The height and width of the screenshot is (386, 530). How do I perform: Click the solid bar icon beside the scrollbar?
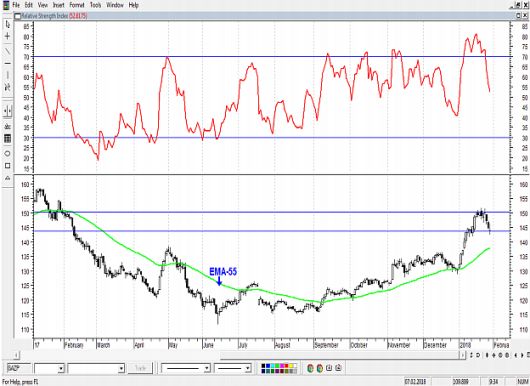click(x=487, y=355)
